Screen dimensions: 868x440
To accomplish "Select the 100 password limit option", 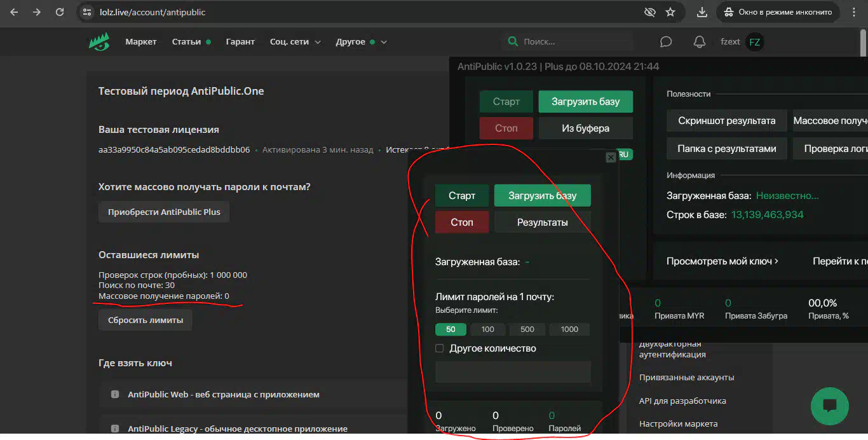I will [x=488, y=329].
